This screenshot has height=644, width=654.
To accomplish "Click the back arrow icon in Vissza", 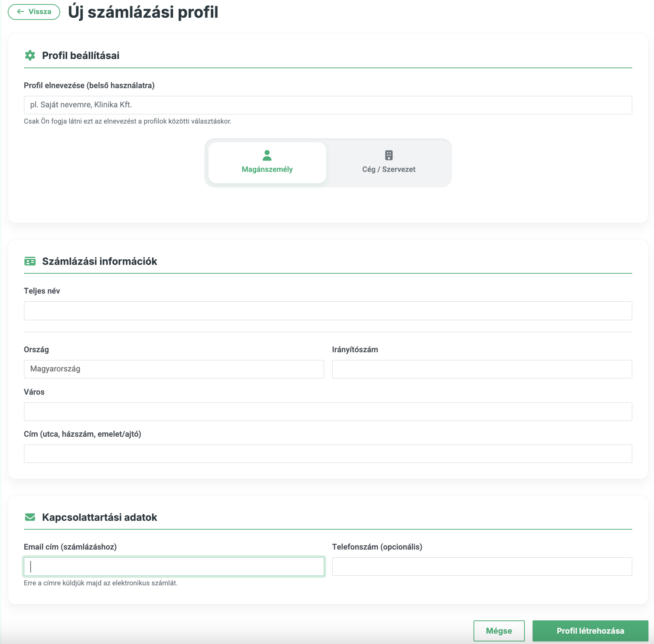I will tap(21, 11).
